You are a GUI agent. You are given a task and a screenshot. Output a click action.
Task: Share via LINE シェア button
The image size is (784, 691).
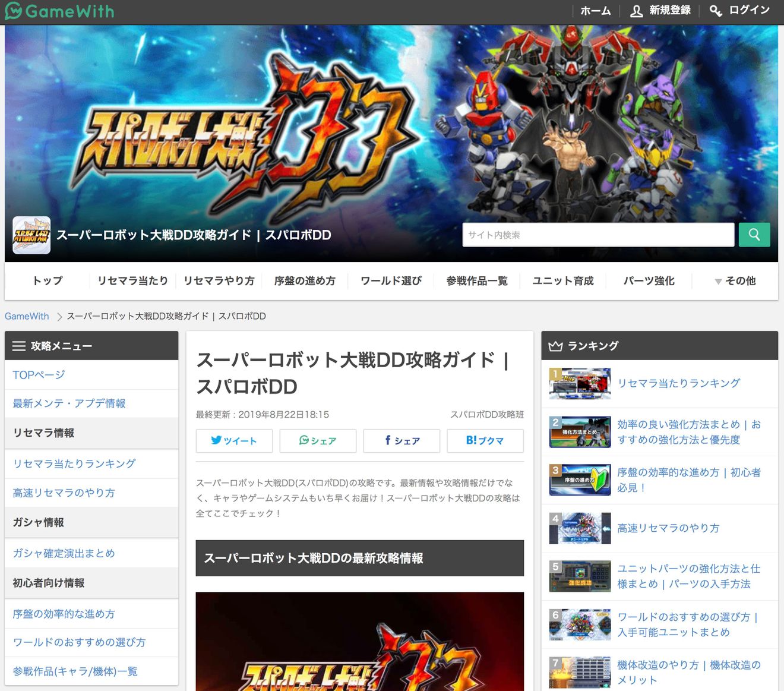pyautogui.click(x=318, y=441)
